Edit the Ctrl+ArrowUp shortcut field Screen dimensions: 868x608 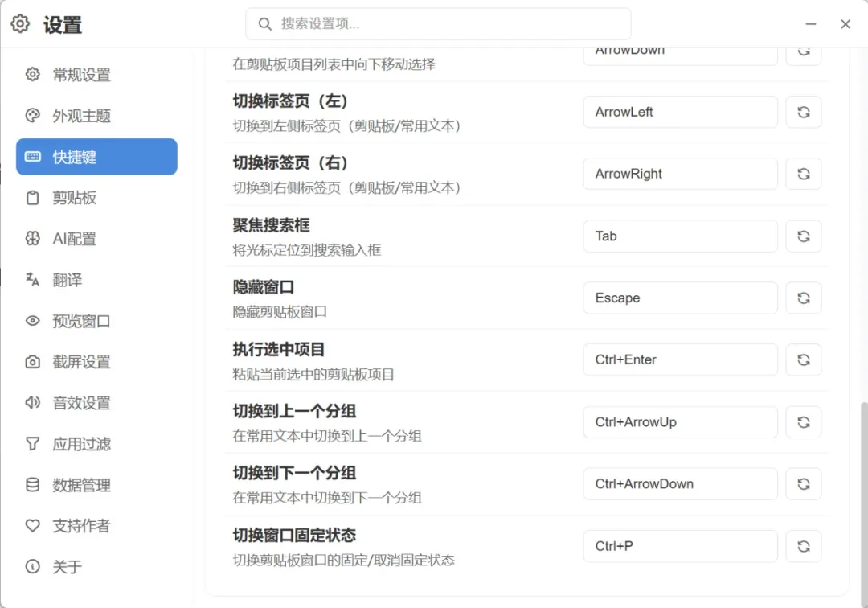[681, 422]
